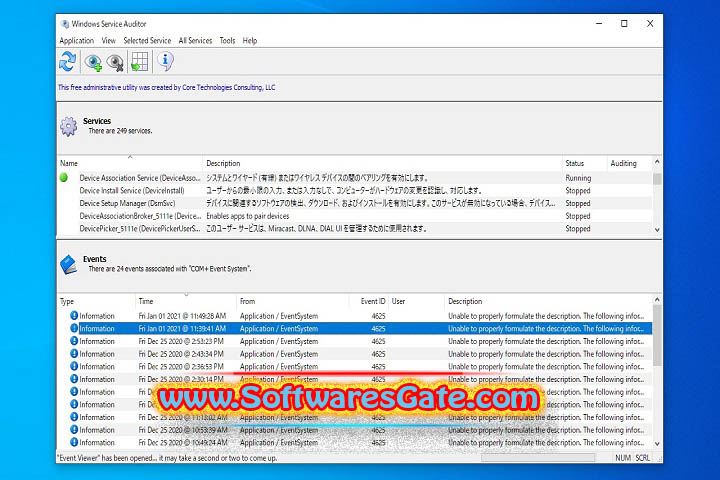Select event at Fri Dec 25 2020 2:53:23 PM
The width and height of the screenshot is (720, 480).
point(354,341)
